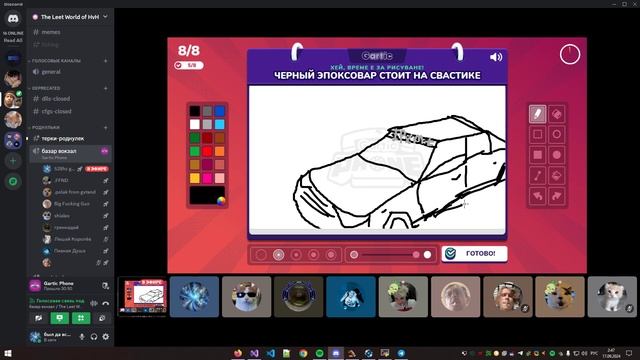Select the sunglasses cat participant tile
640x360 pixels.
(x=247, y=297)
